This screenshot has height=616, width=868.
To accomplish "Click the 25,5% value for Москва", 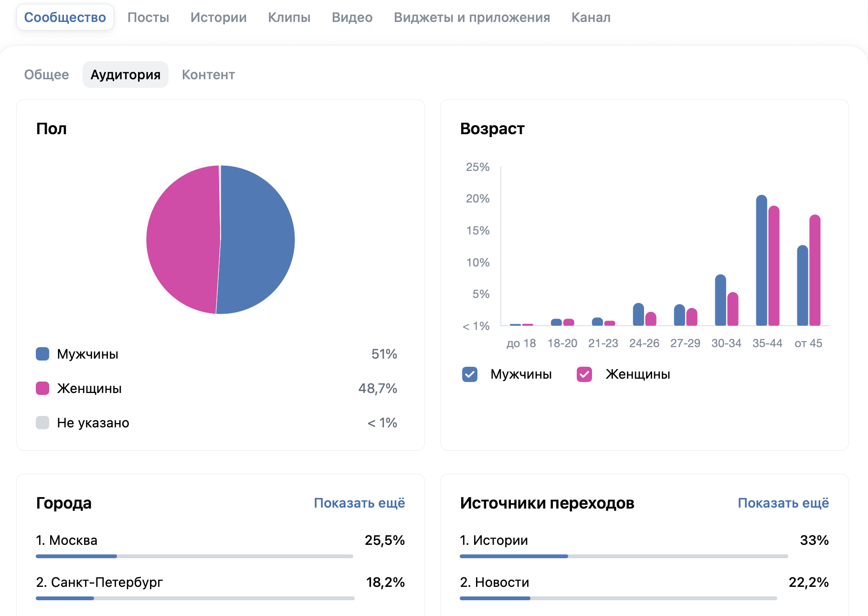I will click(384, 540).
